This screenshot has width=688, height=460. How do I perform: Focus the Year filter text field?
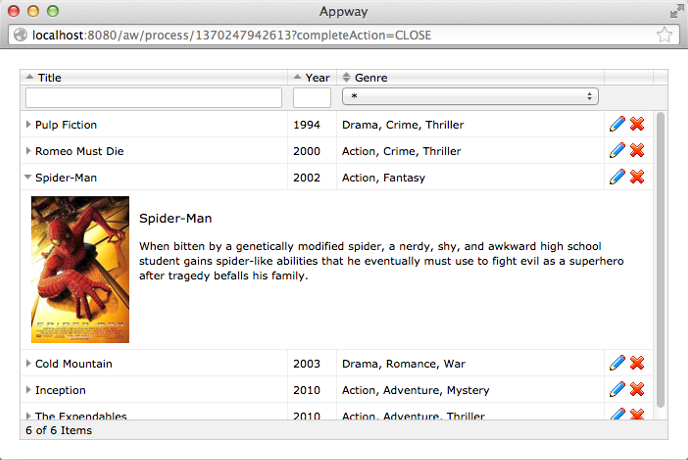[312, 97]
